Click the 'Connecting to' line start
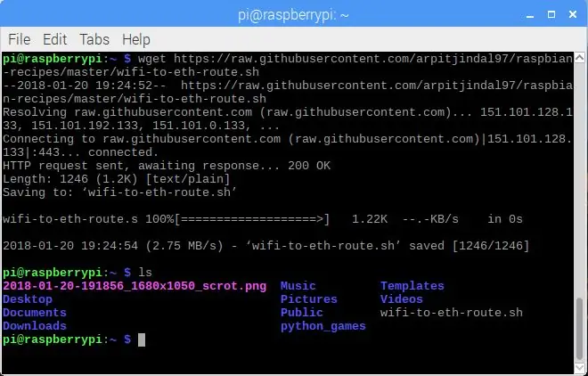The width and height of the screenshot is (588, 376). coord(49,139)
